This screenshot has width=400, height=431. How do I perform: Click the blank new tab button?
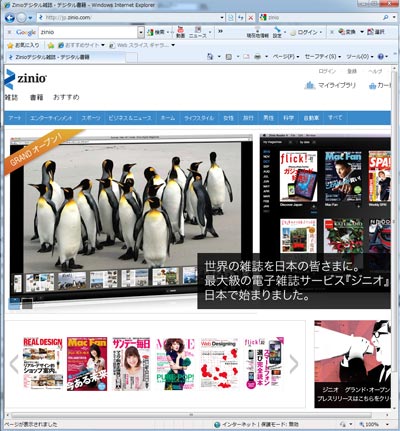click(x=131, y=57)
